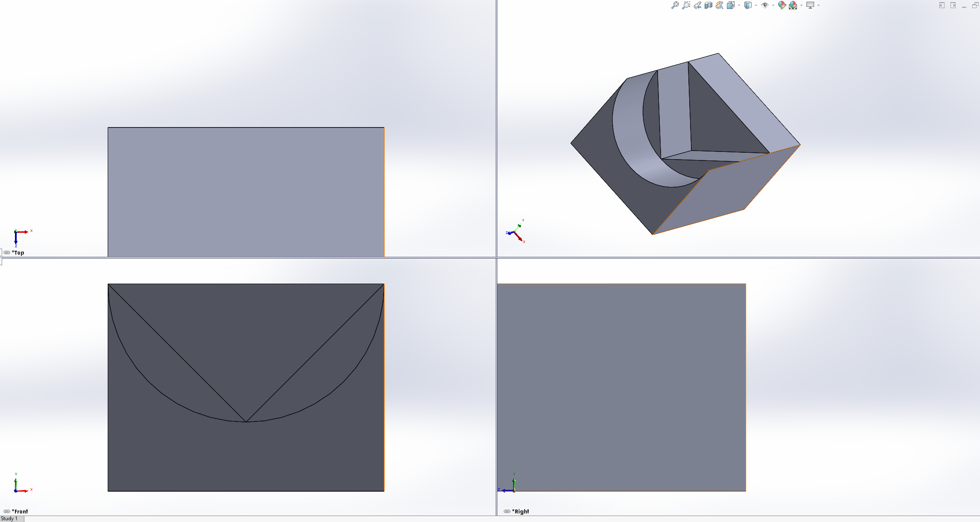The height and width of the screenshot is (522, 980).
Task: Click the *Top view label
Action: pyautogui.click(x=18, y=252)
